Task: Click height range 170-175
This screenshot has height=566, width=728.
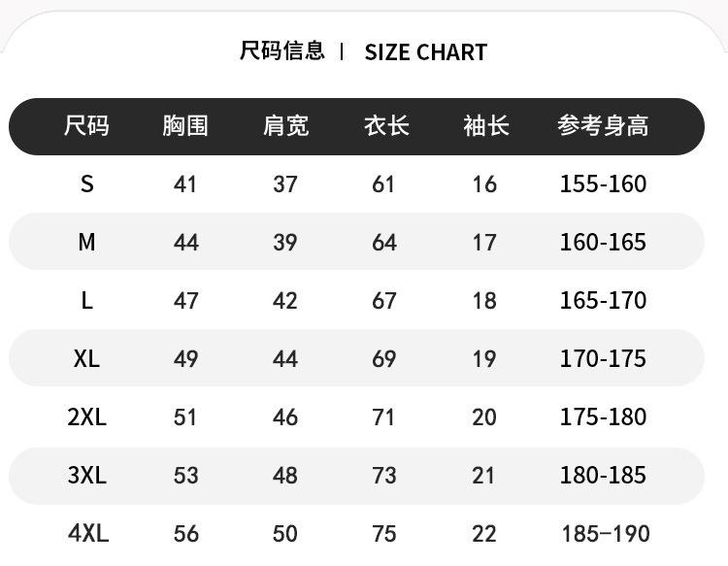Action: pyautogui.click(x=603, y=359)
